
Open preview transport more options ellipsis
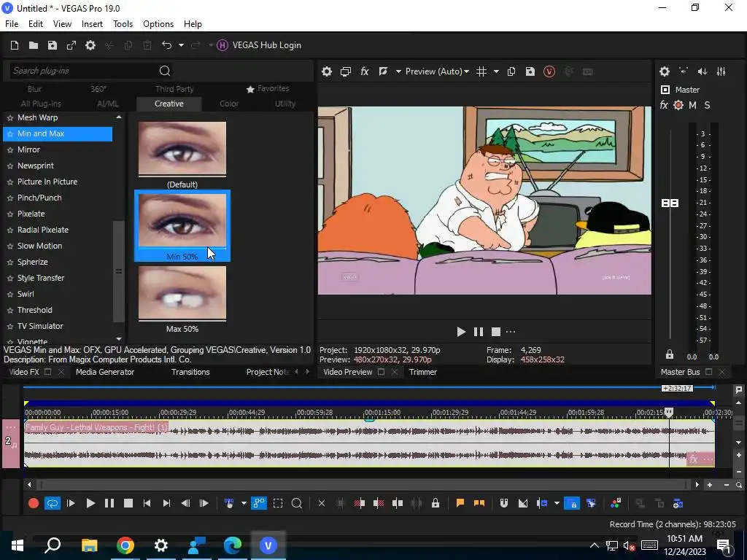pos(511,332)
